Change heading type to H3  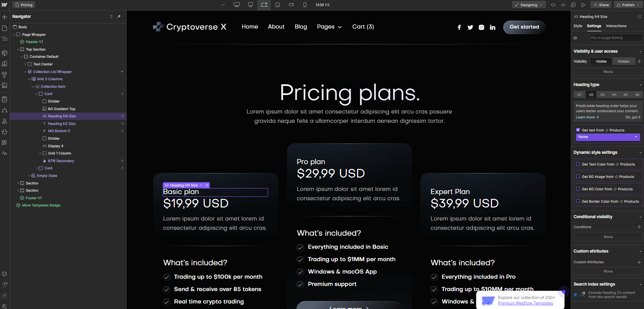602,95
